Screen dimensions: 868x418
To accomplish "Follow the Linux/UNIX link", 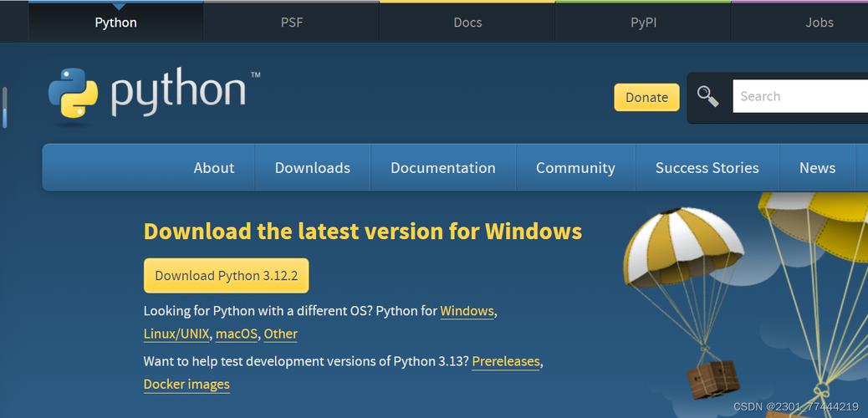I will tap(176, 334).
